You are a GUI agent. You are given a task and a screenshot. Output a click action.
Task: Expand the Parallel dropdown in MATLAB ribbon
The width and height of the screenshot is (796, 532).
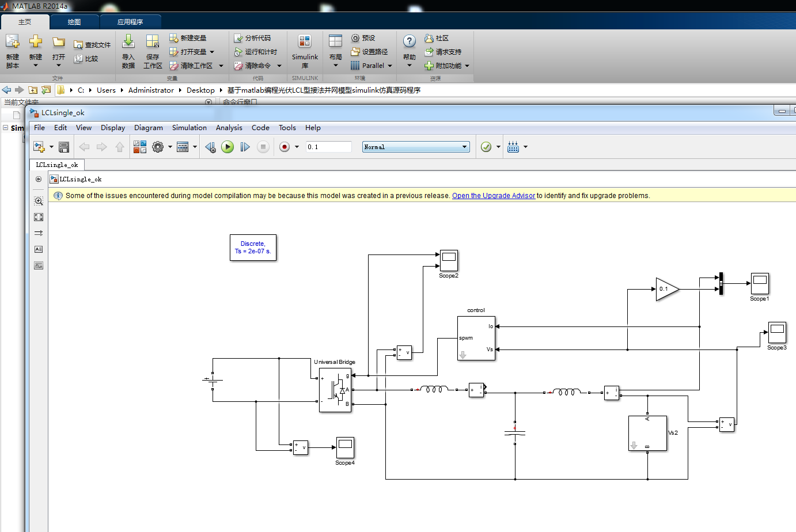pos(390,66)
